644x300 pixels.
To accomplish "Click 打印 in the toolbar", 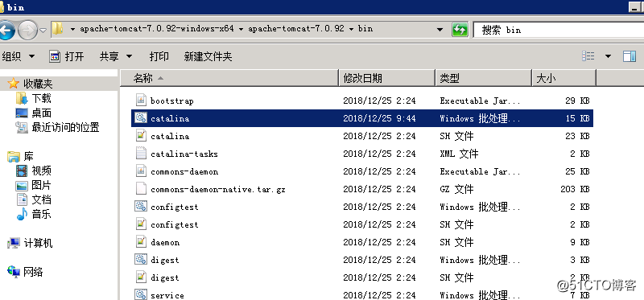I will pyautogui.click(x=159, y=56).
